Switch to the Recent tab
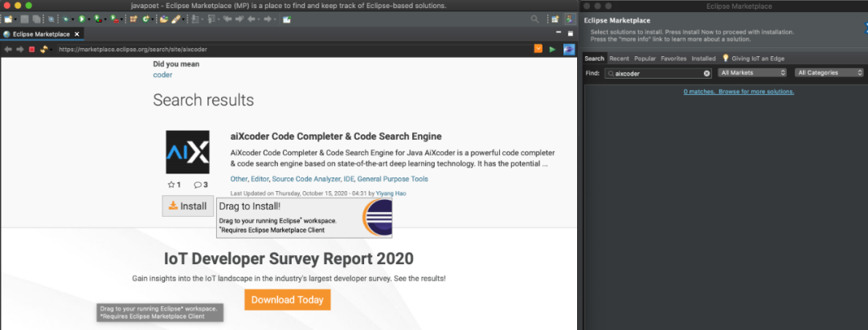Image resolution: width=868 pixels, height=330 pixels. pyautogui.click(x=619, y=58)
